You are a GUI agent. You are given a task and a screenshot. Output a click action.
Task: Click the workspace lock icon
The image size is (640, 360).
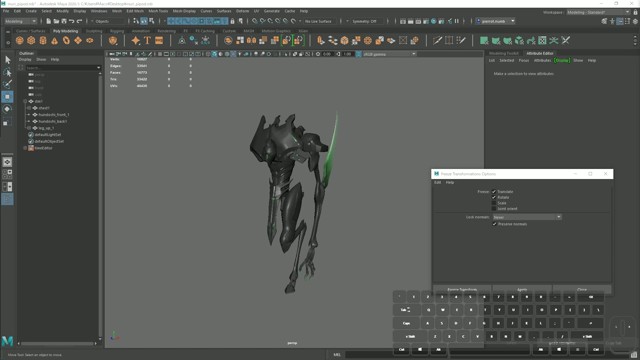(x=635, y=12)
